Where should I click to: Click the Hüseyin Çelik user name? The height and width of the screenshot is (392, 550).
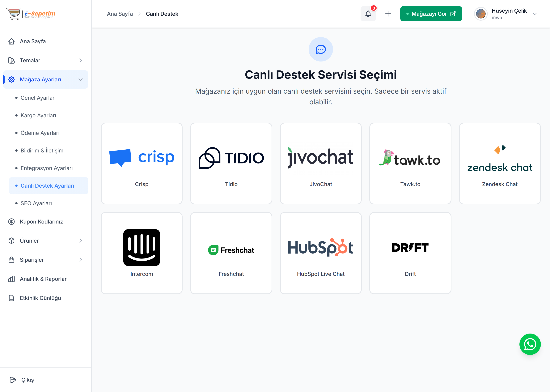coord(509,11)
